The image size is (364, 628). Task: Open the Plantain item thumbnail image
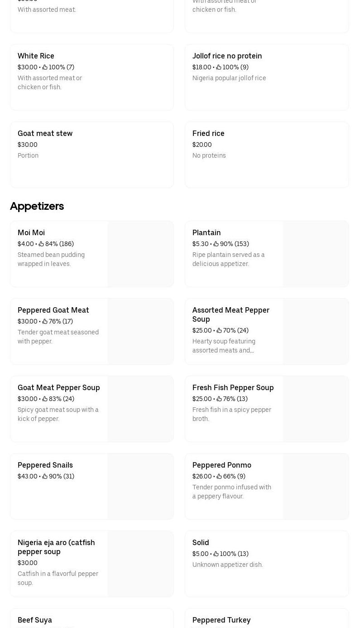click(316, 254)
